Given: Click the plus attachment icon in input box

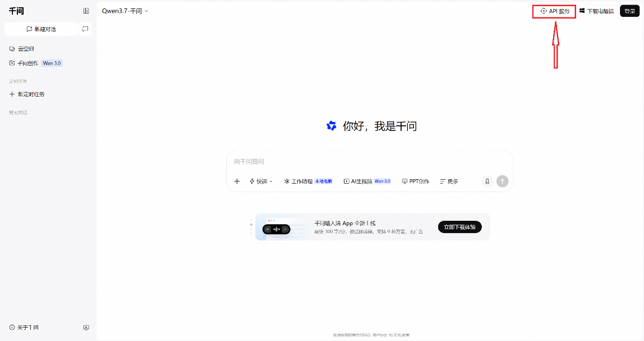Looking at the screenshot, I should [x=237, y=181].
